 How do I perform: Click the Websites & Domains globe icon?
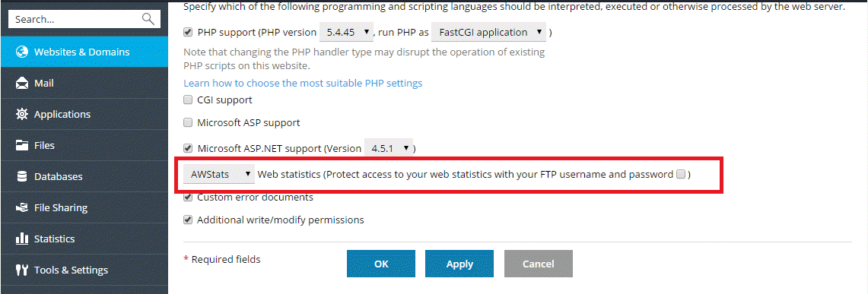22,52
